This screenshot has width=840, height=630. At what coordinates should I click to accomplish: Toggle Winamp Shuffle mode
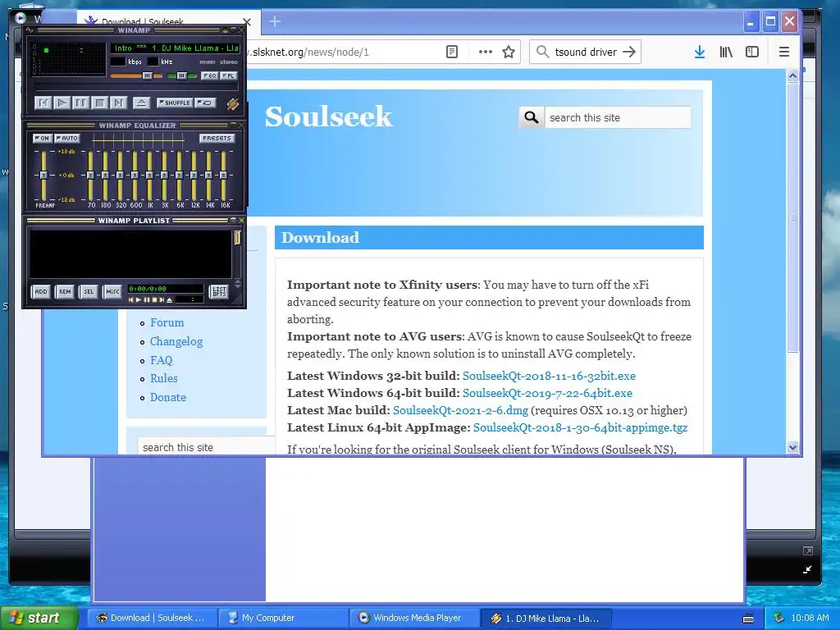[x=175, y=103]
